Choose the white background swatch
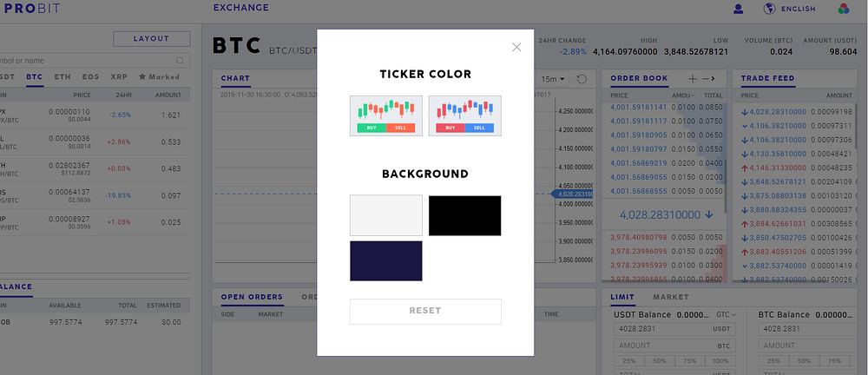The height and width of the screenshot is (375, 868). tap(386, 215)
